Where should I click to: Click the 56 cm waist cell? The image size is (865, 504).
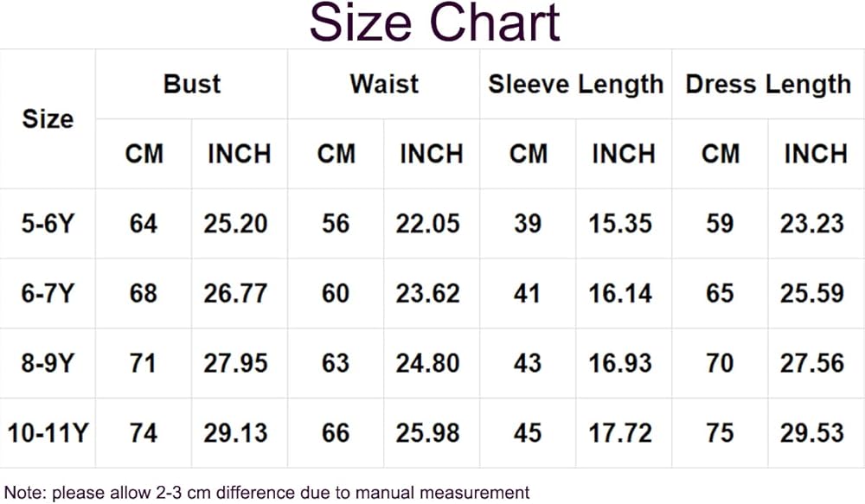335,224
